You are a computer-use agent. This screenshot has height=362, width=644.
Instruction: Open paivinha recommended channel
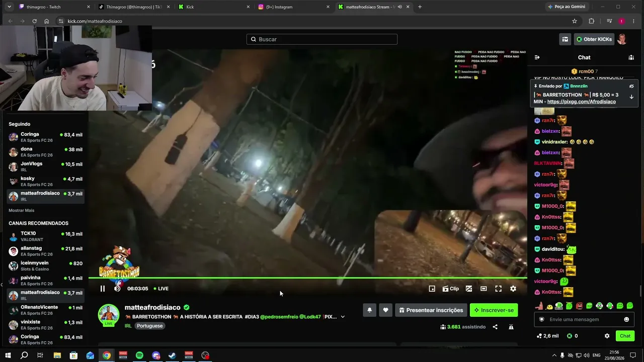click(x=45, y=281)
